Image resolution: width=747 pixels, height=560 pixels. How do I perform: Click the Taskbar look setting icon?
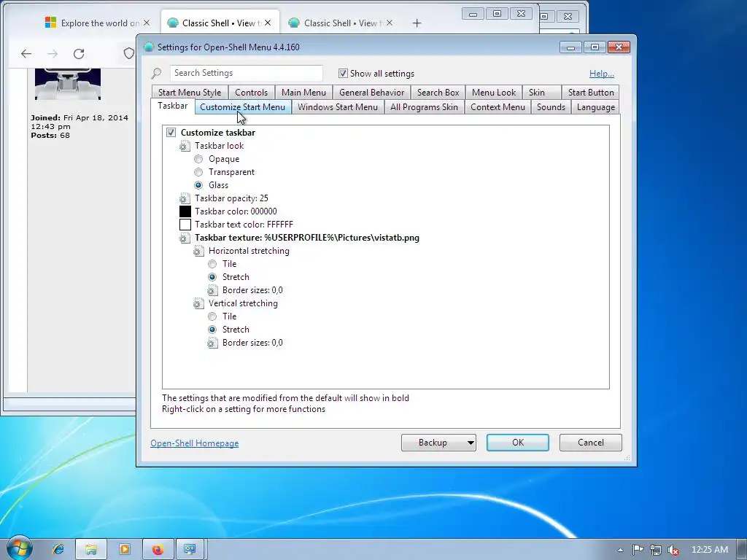click(x=185, y=146)
